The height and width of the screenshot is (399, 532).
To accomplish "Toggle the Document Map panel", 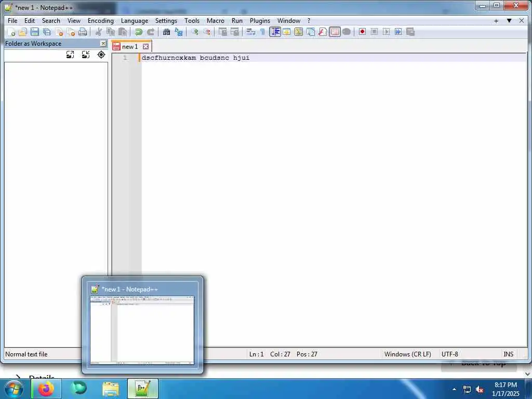I will pos(299,32).
